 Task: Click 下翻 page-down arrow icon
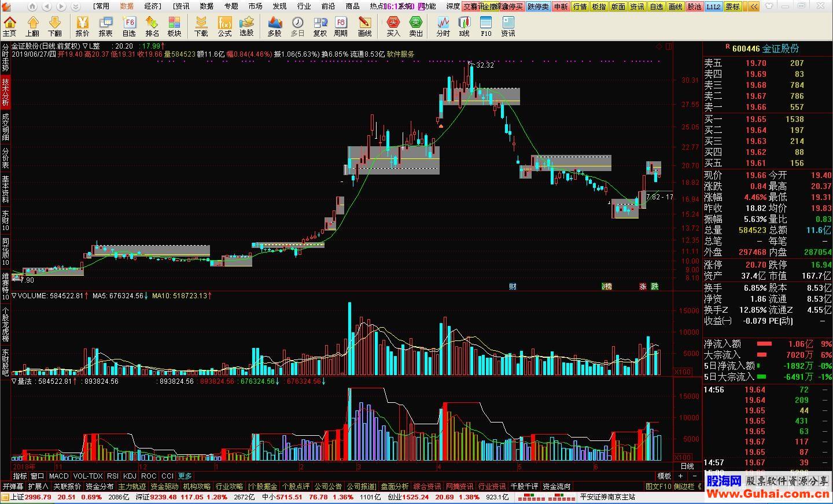[x=55, y=26]
